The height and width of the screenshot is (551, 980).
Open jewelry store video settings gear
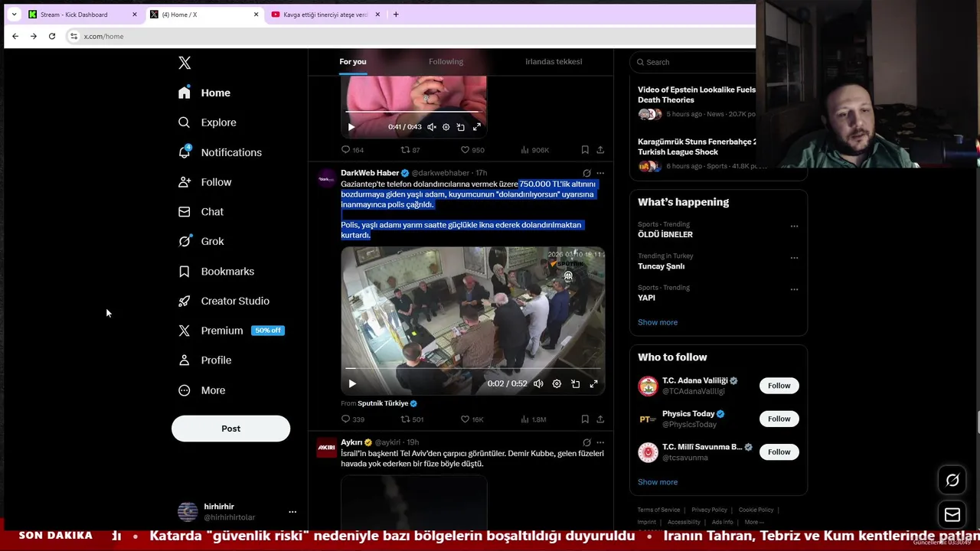557,383
